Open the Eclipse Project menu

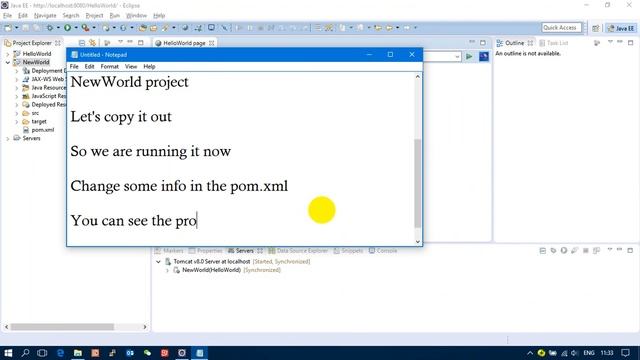point(94,16)
